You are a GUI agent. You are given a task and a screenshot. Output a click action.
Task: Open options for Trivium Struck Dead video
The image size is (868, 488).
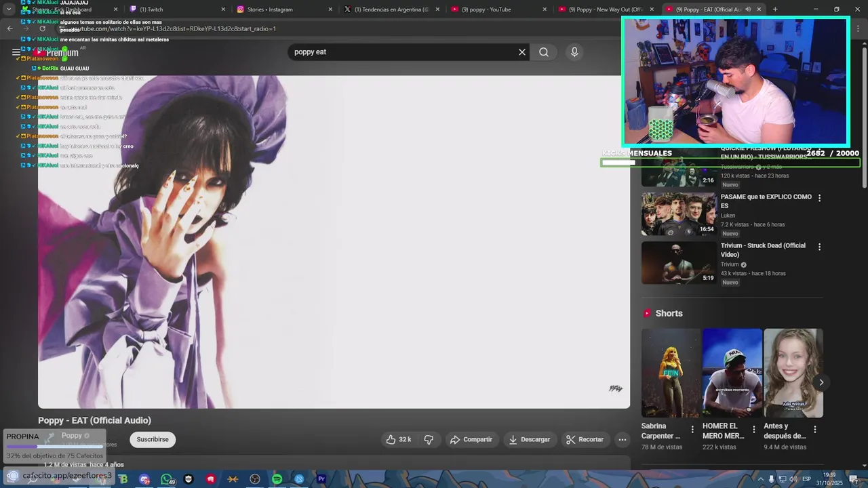pos(819,247)
